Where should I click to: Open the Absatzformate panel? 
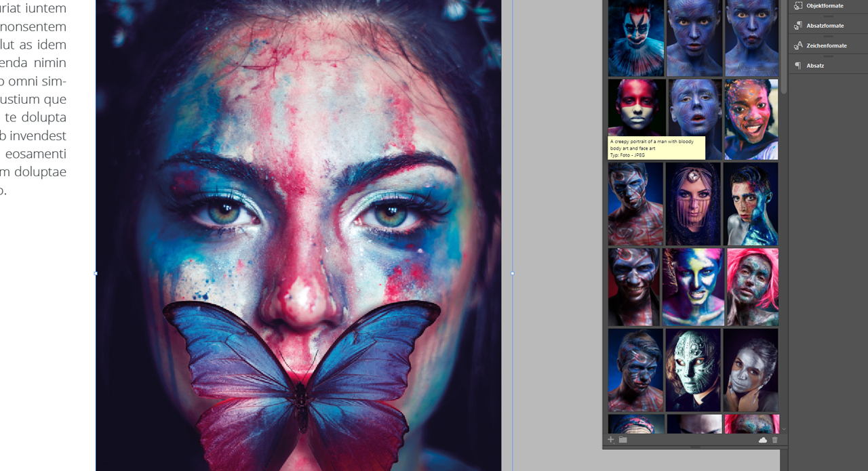point(825,26)
